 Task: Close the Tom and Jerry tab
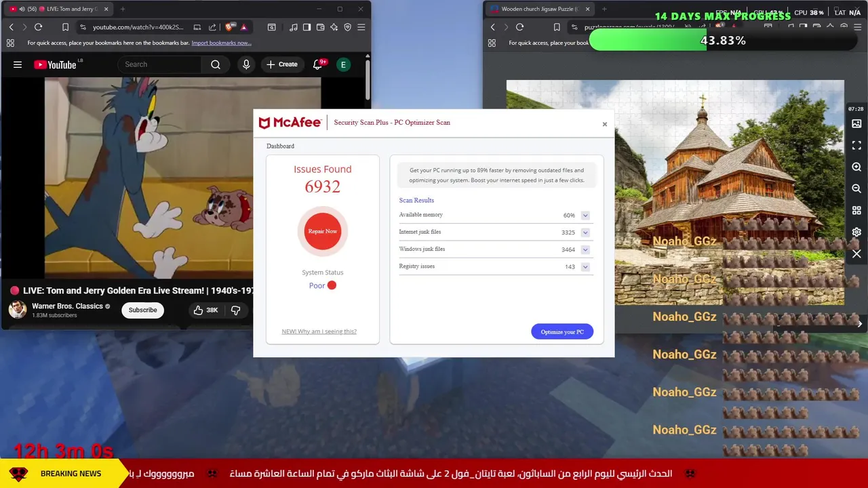pyautogui.click(x=106, y=9)
